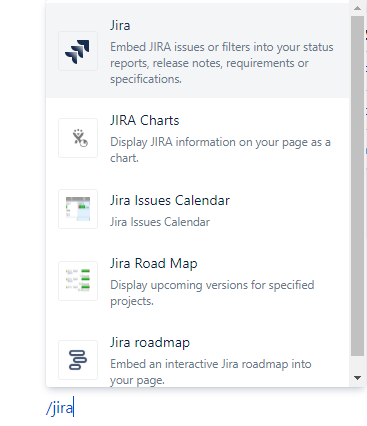Screen dimensions: 367x426
Task: Select the Jira macro title
Action: click(120, 25)
